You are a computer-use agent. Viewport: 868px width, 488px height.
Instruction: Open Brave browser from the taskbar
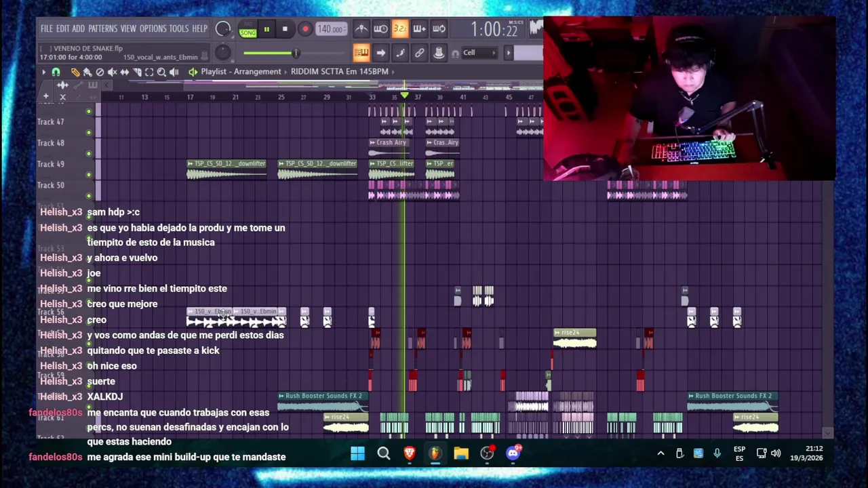point(409,453)
